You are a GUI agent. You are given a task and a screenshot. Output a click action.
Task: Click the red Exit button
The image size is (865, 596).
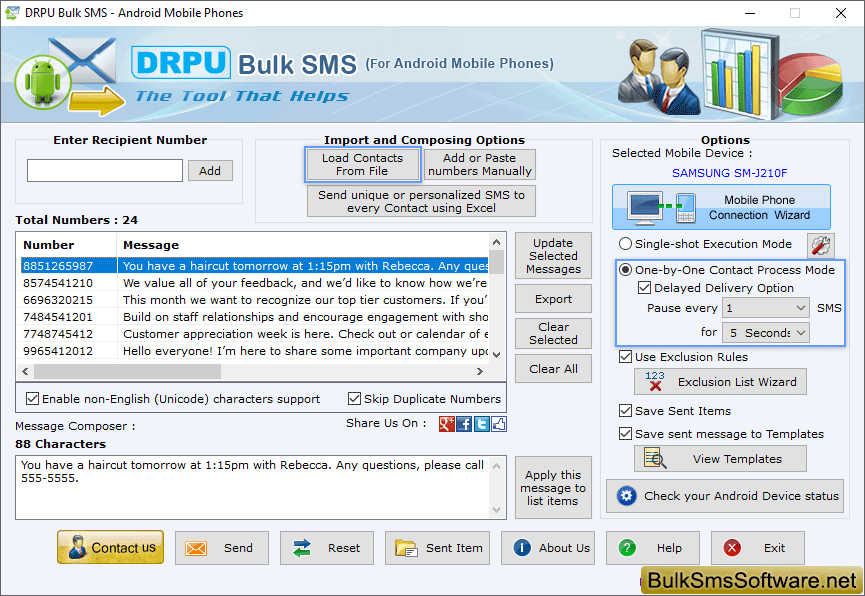click(757, 548)
